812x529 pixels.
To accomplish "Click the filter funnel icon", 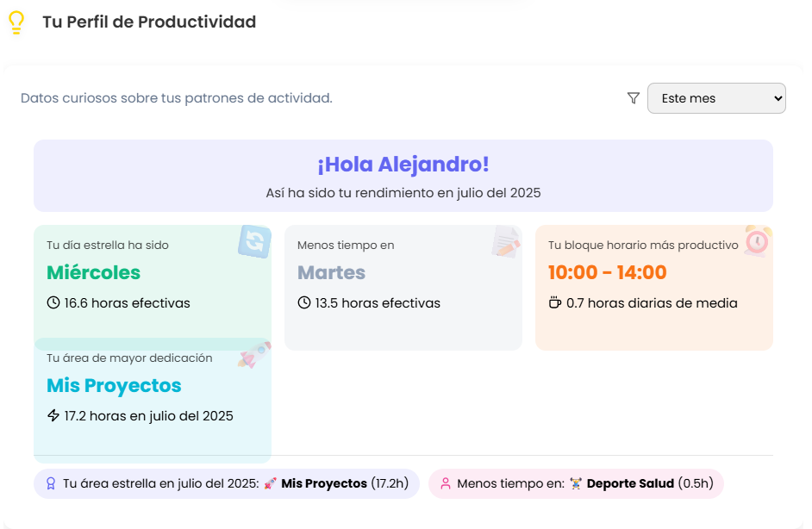I will click(634, 98).
